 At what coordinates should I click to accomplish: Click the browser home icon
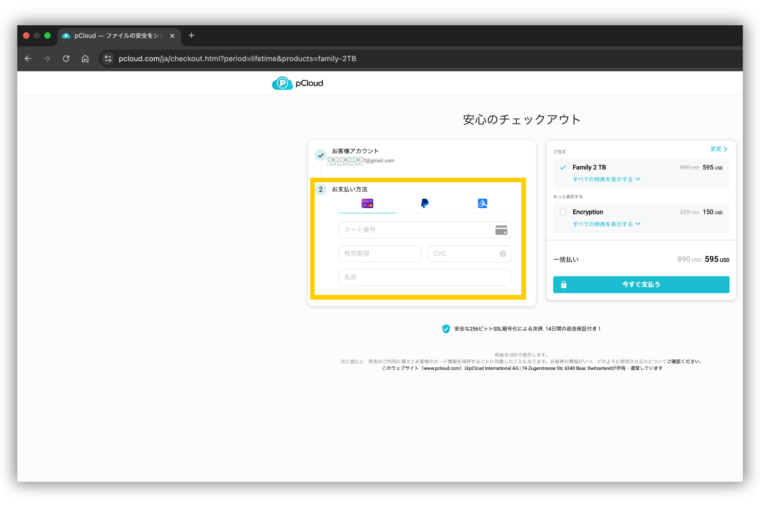[x=85, y=59]
